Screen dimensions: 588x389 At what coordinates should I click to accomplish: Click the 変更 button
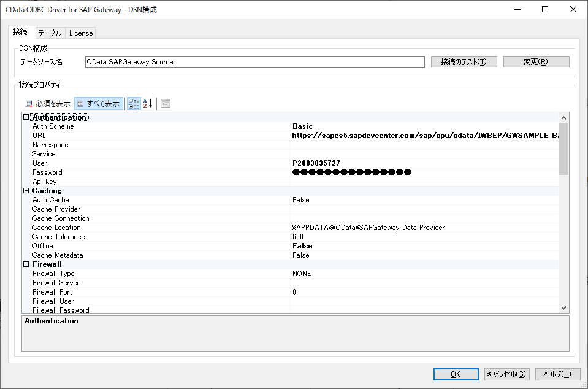tap(536, 62)
